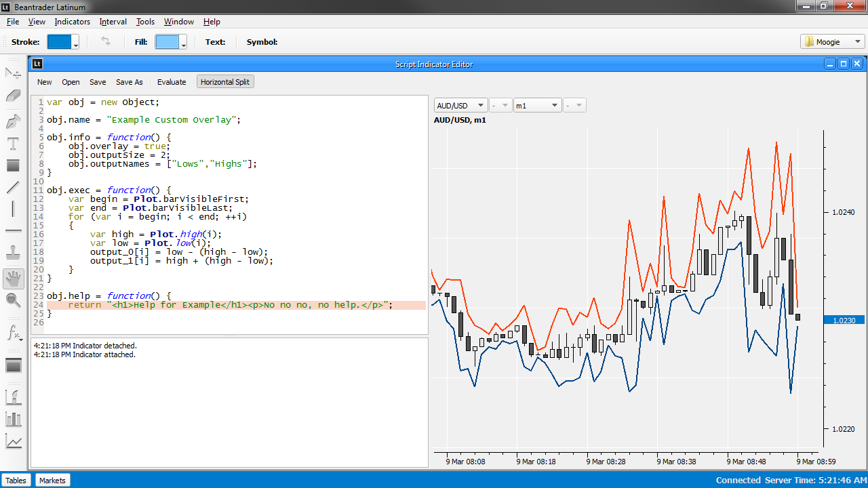Maximize the Script Indicator Editor window
This screenshot has width=868, height=488.
pyautogui.click(x=844, y=64)
